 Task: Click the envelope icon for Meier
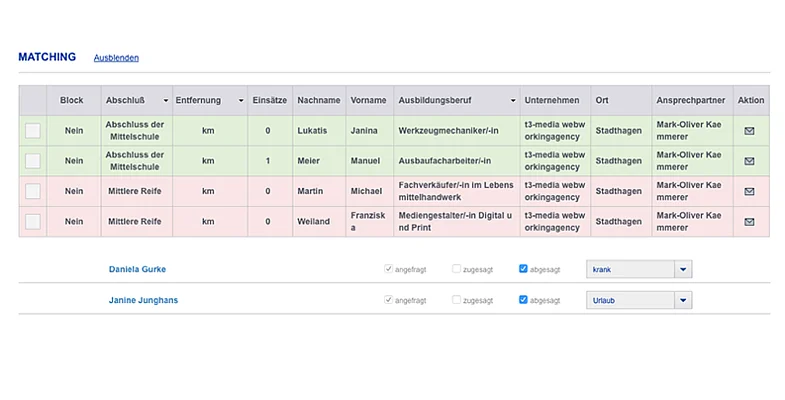750,161
